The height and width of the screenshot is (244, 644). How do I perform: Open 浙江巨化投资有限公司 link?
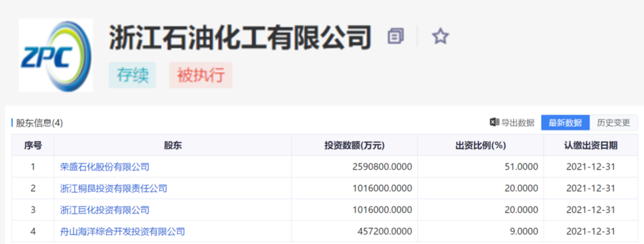105,210
